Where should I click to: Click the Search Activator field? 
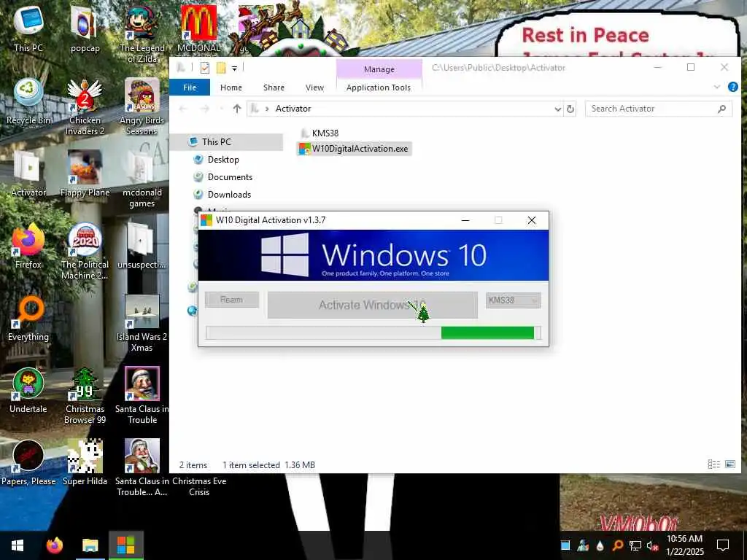(659, 109)
